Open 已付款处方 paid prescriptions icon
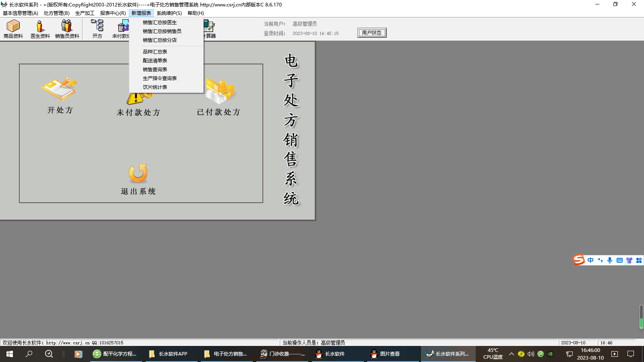Image resolution: width=644 pixels, height=362 pixels. [219, 91]
